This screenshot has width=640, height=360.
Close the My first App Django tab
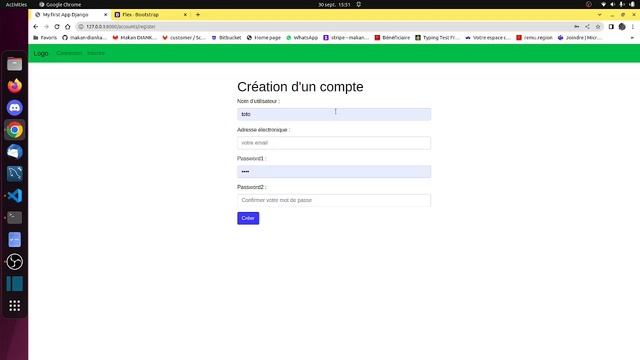click(105, 15)
